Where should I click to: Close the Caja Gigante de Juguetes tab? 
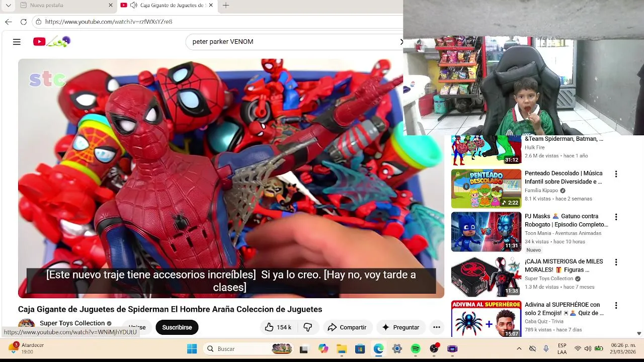211,5
